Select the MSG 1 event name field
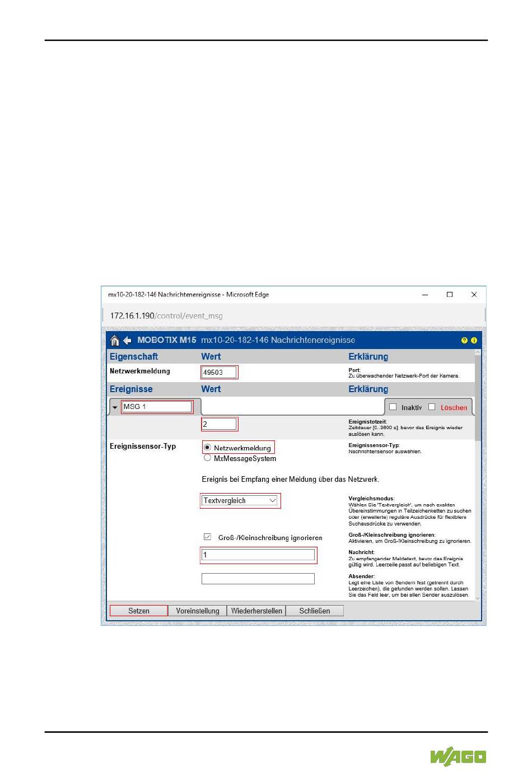The image size is (532, 772). pyautogui.click(x=157, y=407)
